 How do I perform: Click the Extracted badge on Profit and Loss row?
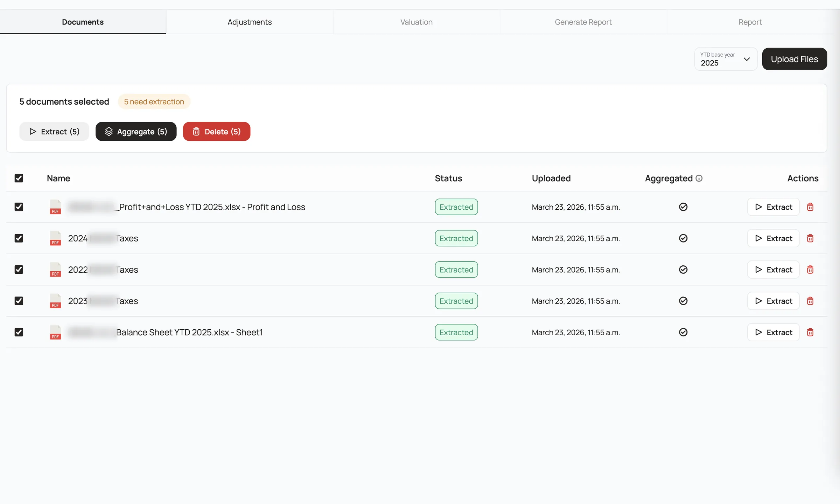coord(456,207)
